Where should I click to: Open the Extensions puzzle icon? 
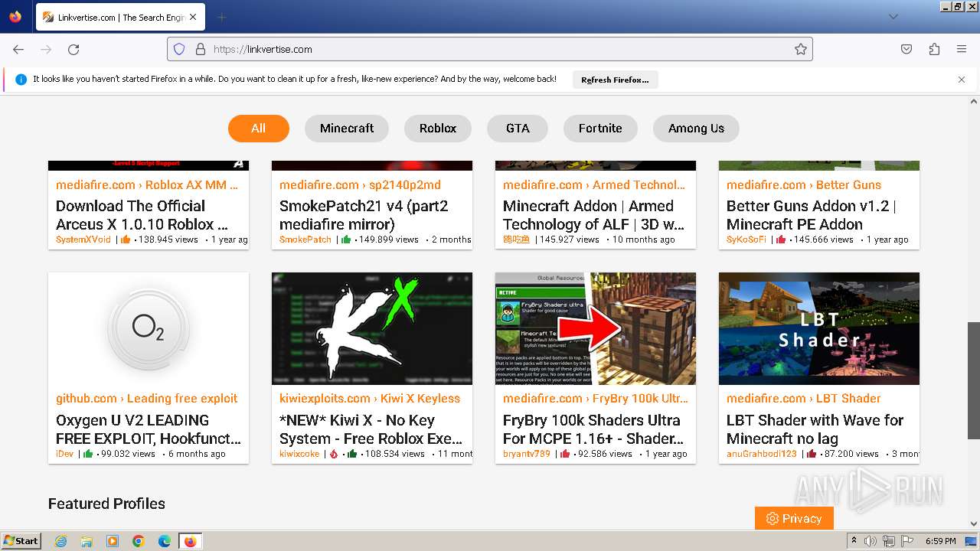934,49
